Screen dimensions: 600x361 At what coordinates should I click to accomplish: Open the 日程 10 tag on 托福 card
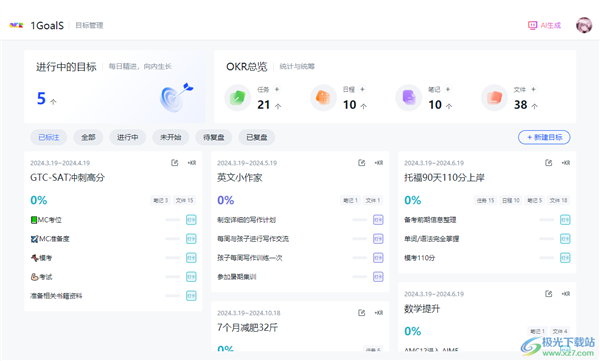click(x=511, y=200)
